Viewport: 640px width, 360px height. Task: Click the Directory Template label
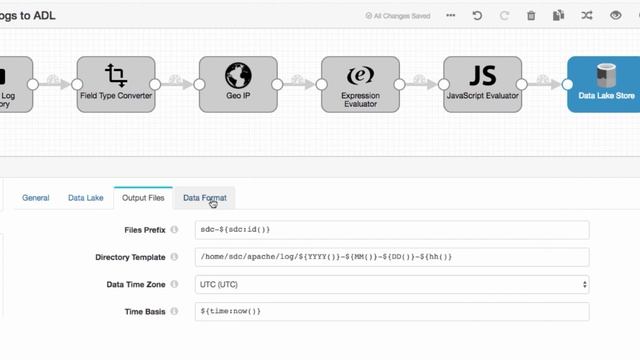tap(130, 257)
